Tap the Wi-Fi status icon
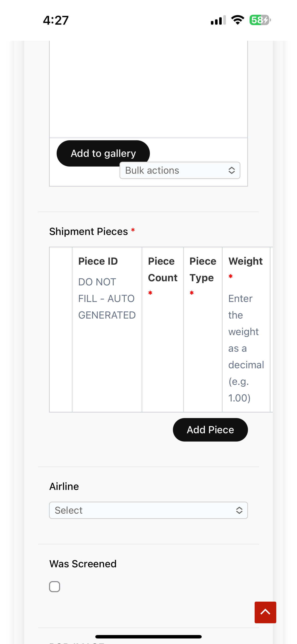The image size is (297, 644). (238, 20)
